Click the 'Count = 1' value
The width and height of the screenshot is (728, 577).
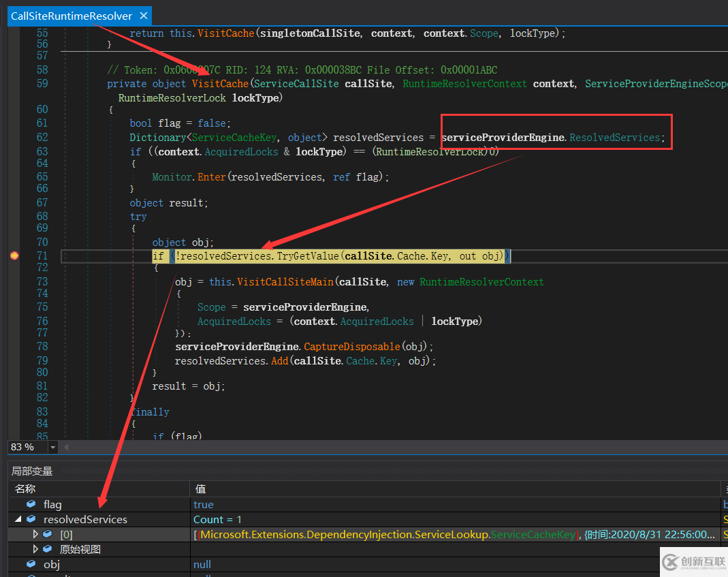217,519
